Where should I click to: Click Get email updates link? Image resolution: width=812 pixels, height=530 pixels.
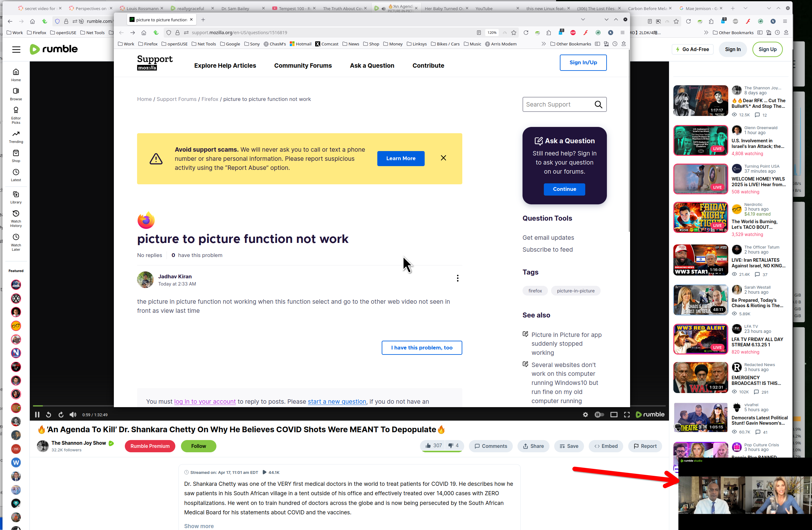(x=548, y=238)
